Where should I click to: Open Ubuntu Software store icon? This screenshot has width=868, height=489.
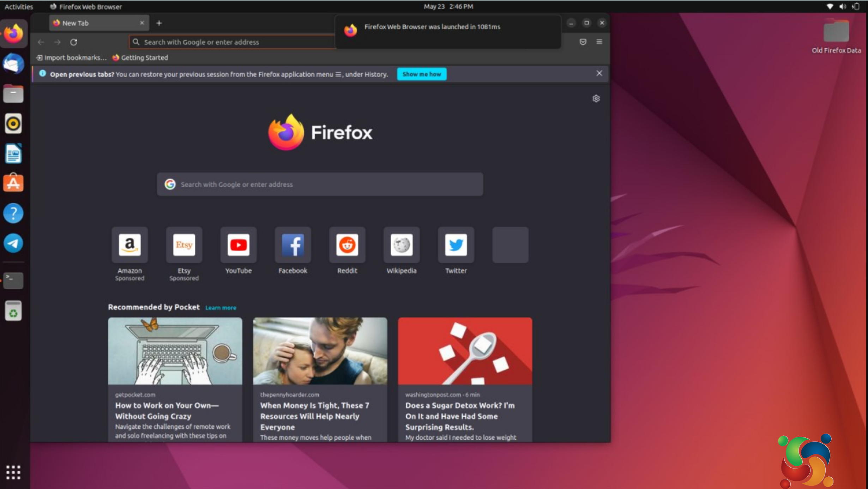13,183
